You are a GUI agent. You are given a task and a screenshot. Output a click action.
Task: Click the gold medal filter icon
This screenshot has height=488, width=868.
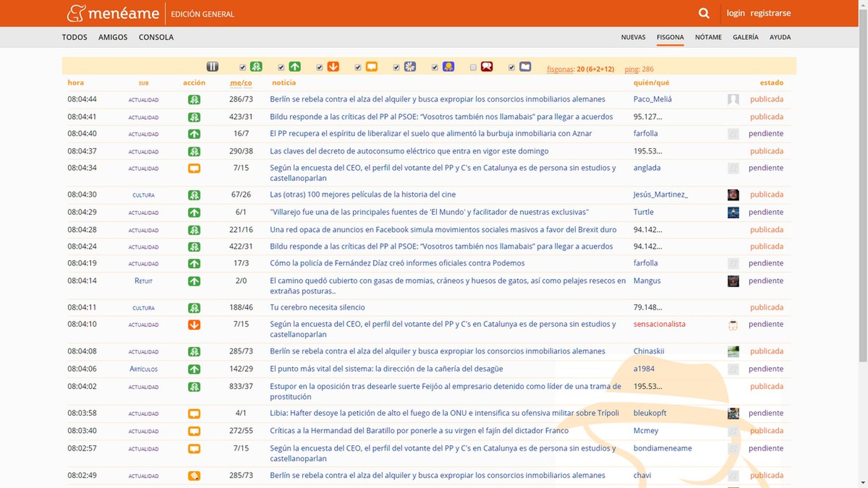(x=448, y=67)
